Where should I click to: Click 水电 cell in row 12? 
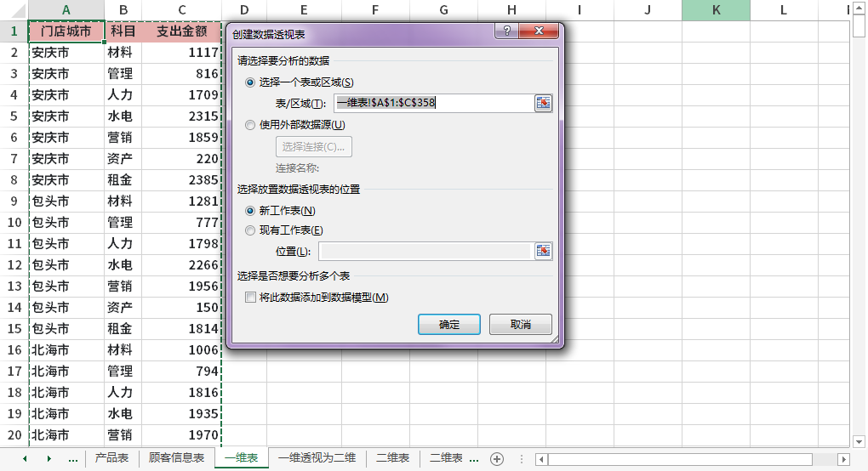click(x=123, y=264)
